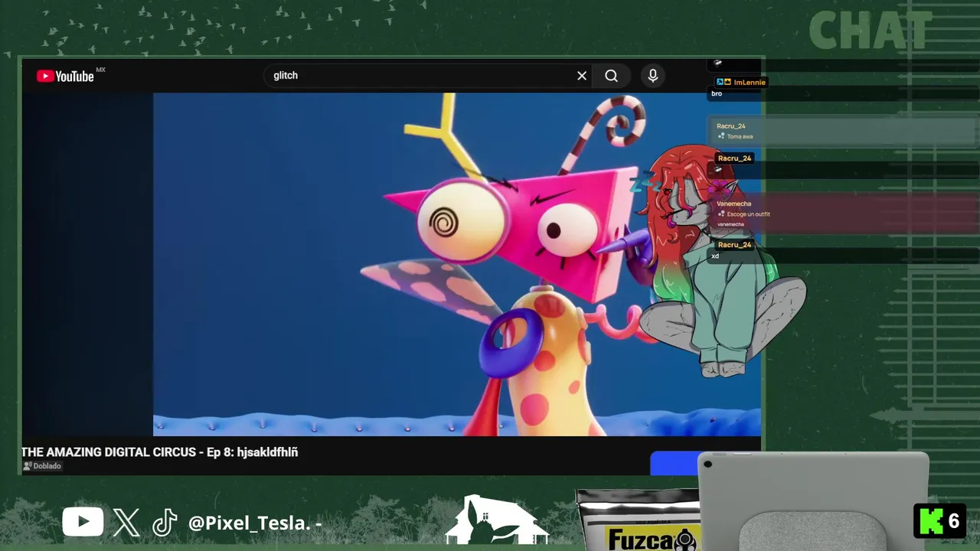Click the X (Twitter) icon in the bottom banner
Viewport: 980px width, 551px height.
click(x=126, y=523)
